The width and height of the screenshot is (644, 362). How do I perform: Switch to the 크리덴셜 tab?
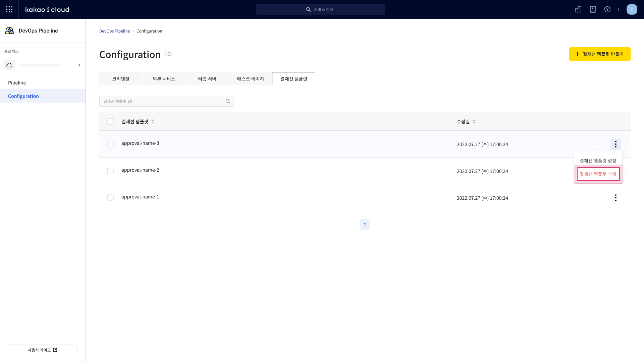(121, 79)
